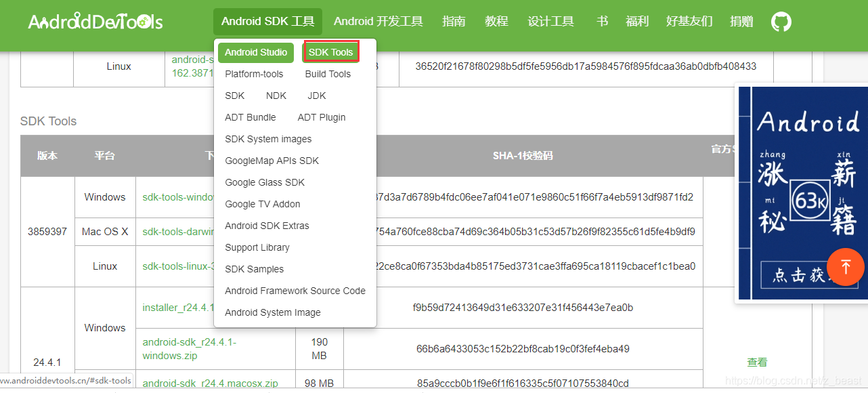The image size is (868, 393).
Task: Select Android Studio in dropdown
Action: pyautogui.click(x=256, y=52)
